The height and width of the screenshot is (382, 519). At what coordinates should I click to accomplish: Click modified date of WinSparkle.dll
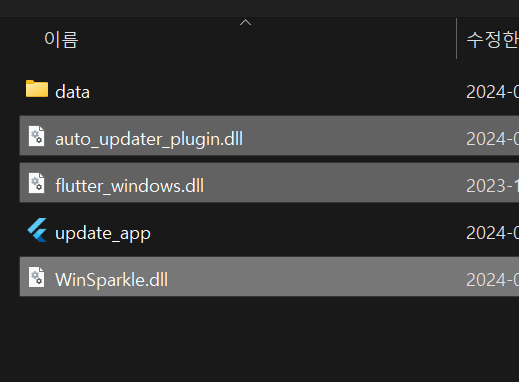[492, 280]
